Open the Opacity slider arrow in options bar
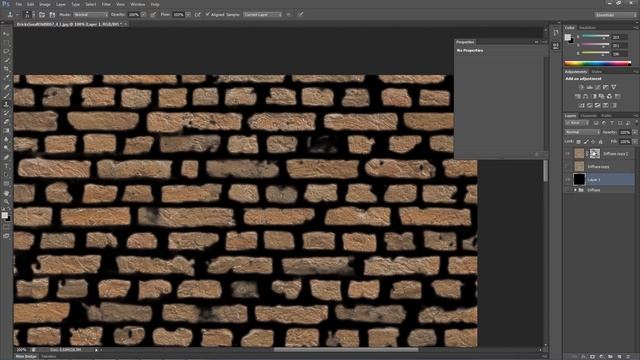 point(143,15)
